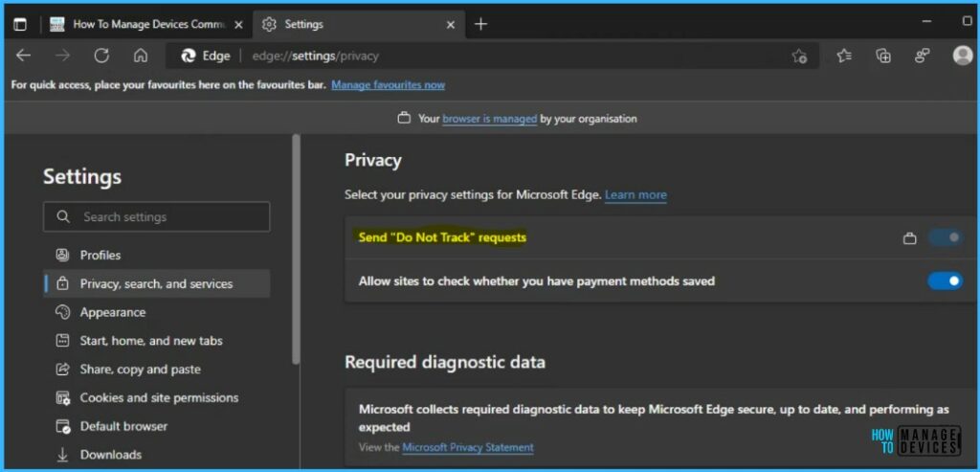Image resolution: width=980 pixels, height=472 pixels.
Task: Open Appearance settings section
Action: [156, 312]
